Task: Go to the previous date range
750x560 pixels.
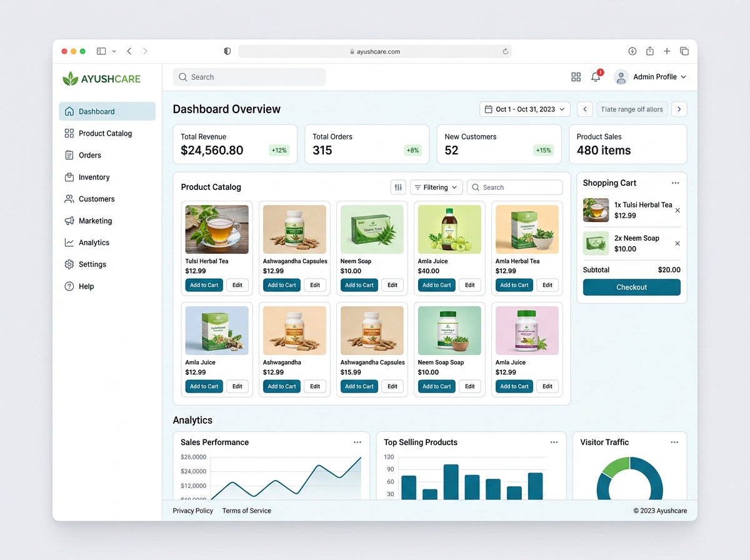Action: (x=585, y=109)
